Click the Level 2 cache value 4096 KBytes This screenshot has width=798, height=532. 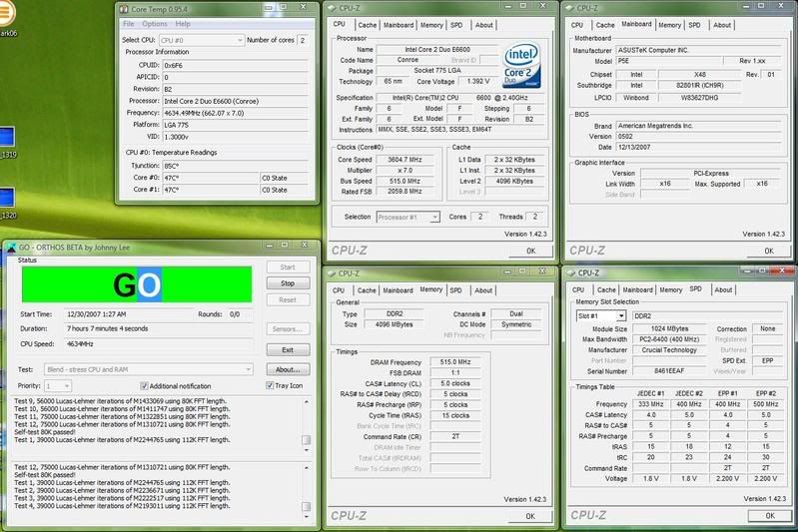click(514, 181)
